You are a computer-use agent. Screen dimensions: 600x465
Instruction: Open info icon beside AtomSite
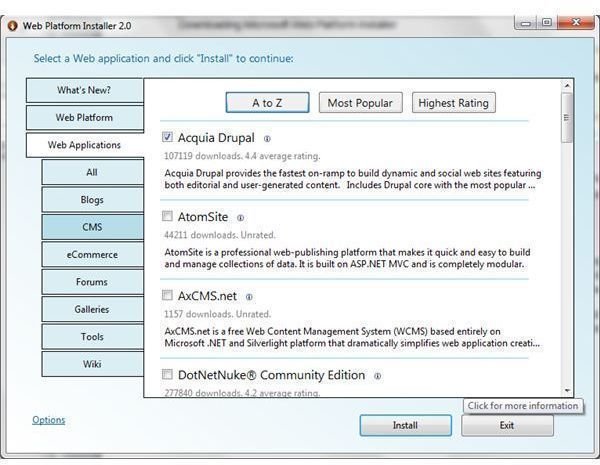240,218
